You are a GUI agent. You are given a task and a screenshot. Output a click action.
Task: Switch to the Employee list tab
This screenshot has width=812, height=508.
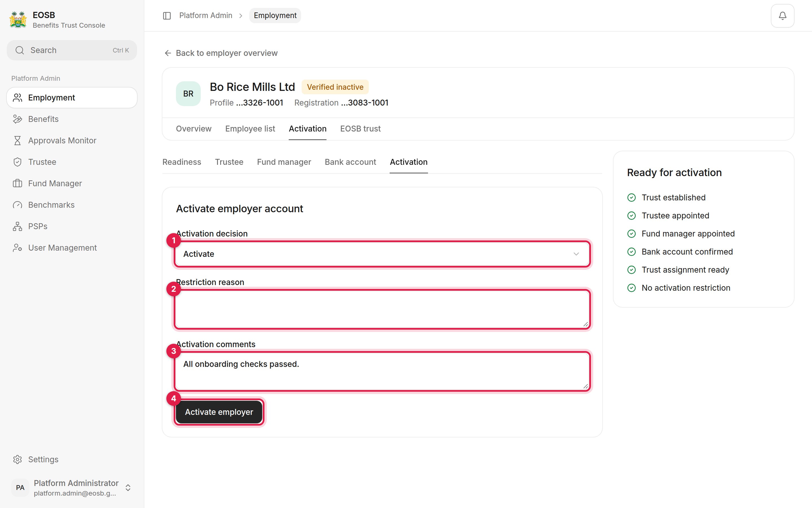[250, 129]
